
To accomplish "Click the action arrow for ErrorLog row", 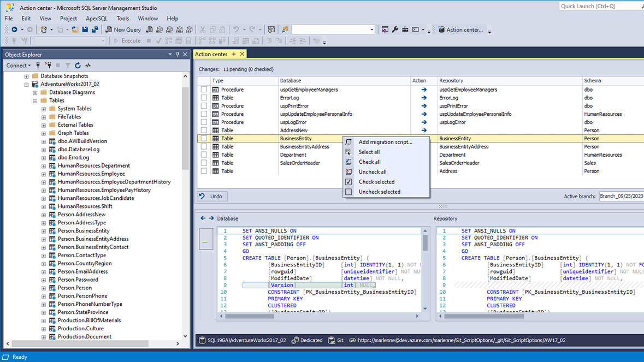I will [424, 98].
